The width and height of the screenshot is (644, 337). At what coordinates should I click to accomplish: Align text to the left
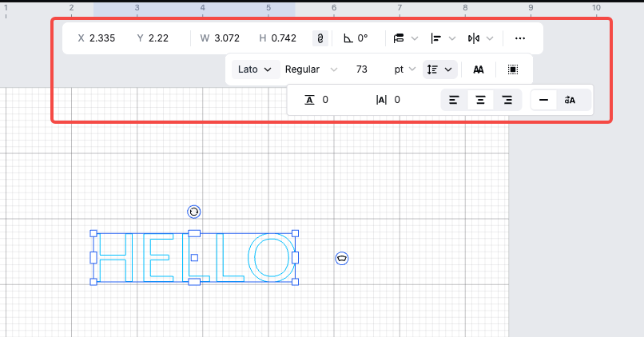tap(454, 100)
